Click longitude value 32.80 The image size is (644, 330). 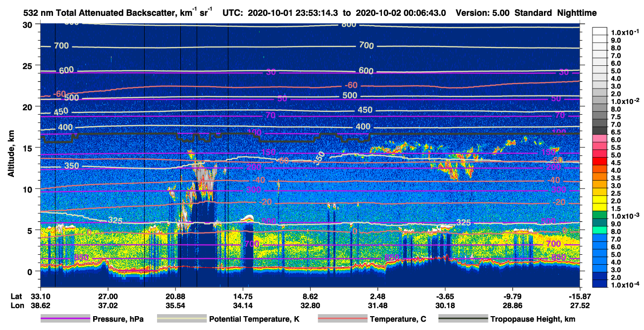[310, 305]
